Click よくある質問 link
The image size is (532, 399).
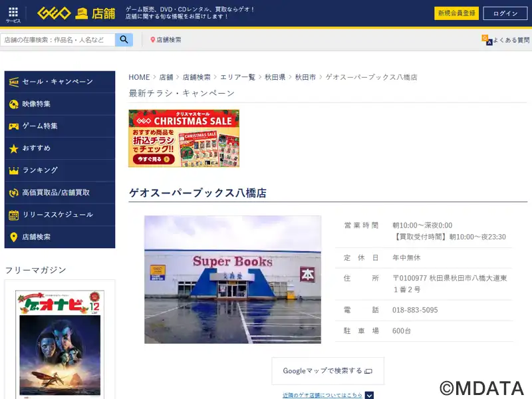[x=511, y=40]
